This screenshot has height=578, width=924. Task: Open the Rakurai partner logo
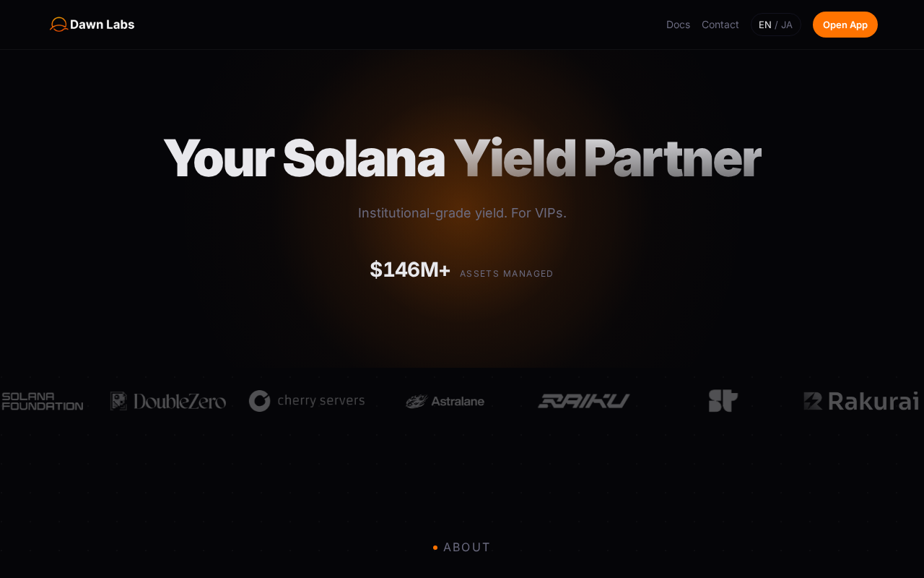tap(861, 401)
